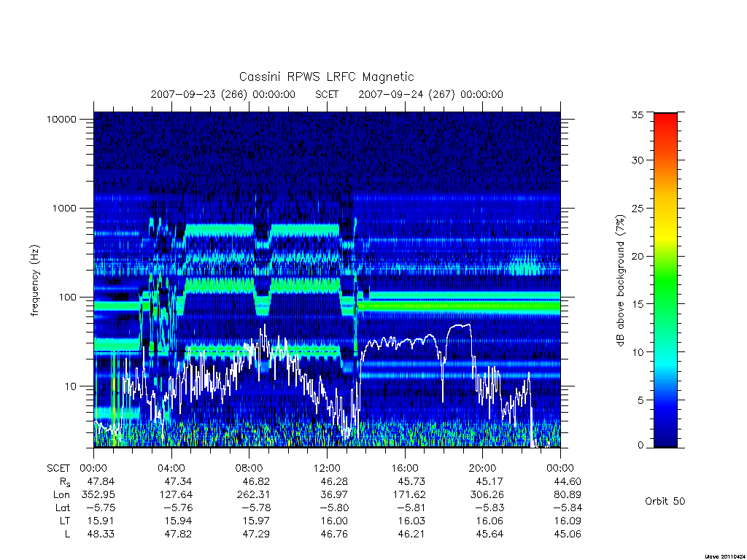This screenshot has width=747, height=560.
Task: Click the 'SCET' label between the two date stamps
Action: coord(327,94)
